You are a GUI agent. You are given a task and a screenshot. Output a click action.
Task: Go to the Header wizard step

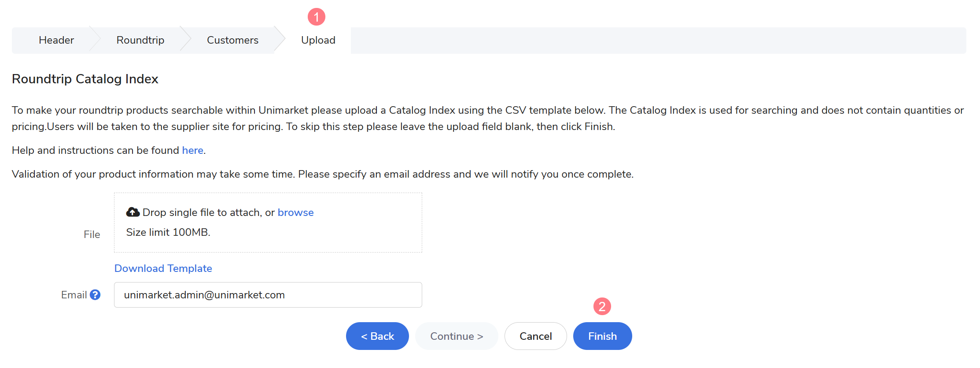[56, 40]
